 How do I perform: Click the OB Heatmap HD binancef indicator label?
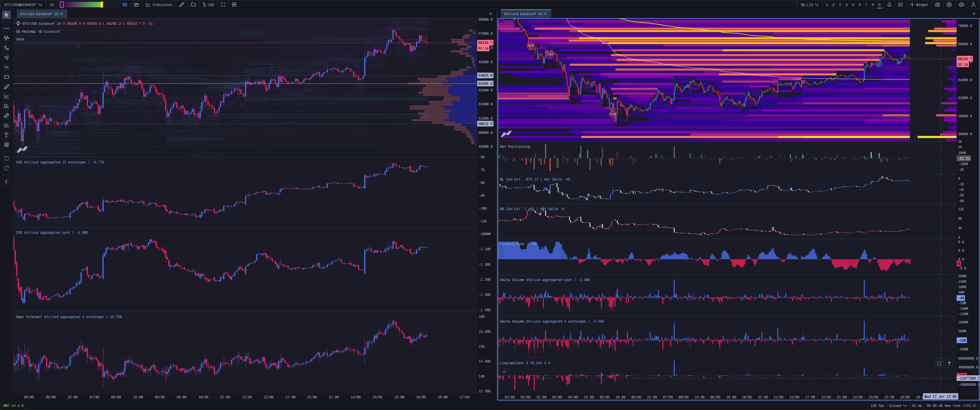(38, 32)
